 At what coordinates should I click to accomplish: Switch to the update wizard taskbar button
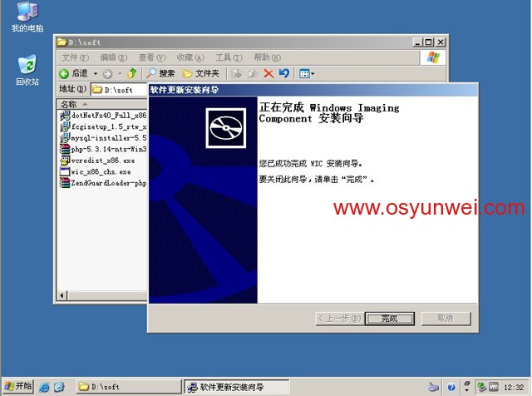pos(237,387)
